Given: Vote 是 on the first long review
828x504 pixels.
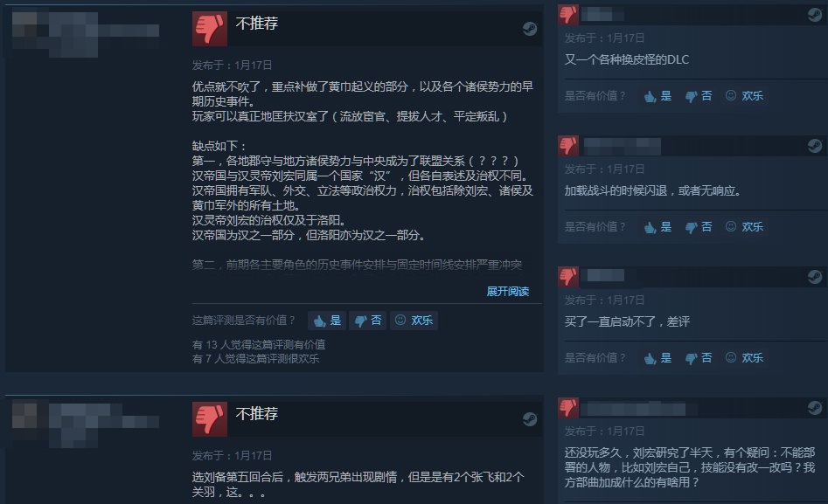Looking at the screenshot, I should [327, 321].
